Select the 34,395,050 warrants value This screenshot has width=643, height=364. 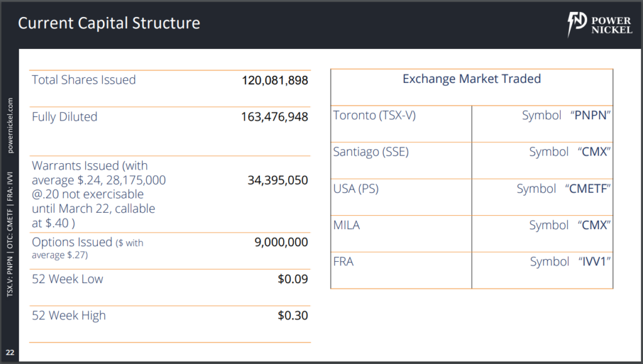point(278,181)
